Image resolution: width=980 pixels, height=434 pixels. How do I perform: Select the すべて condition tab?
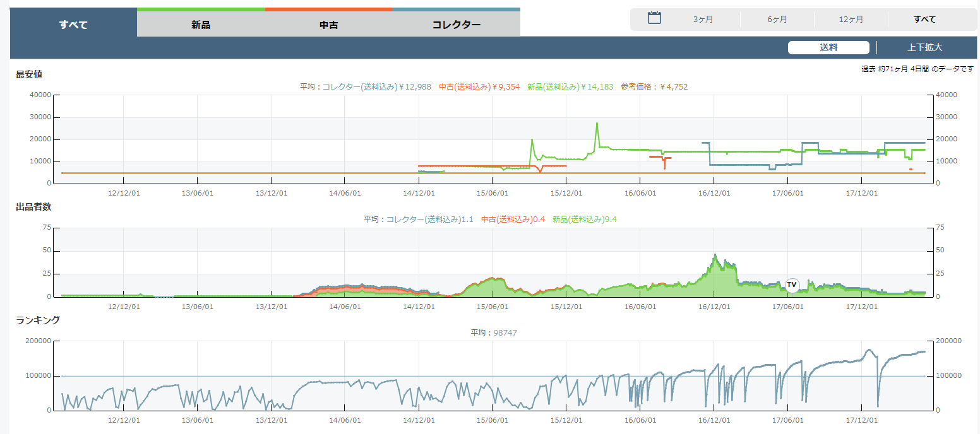click(x=73, y=25)
